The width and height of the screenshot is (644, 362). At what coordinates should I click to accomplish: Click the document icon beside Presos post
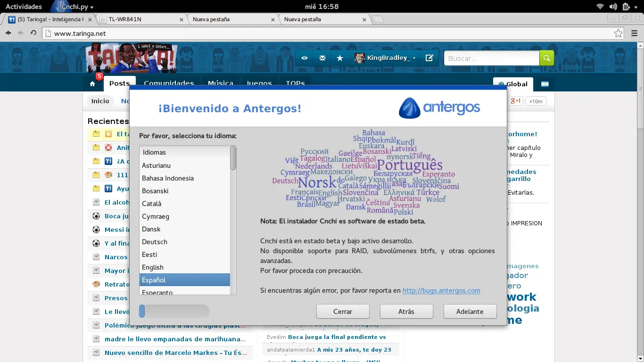(96, 298)
